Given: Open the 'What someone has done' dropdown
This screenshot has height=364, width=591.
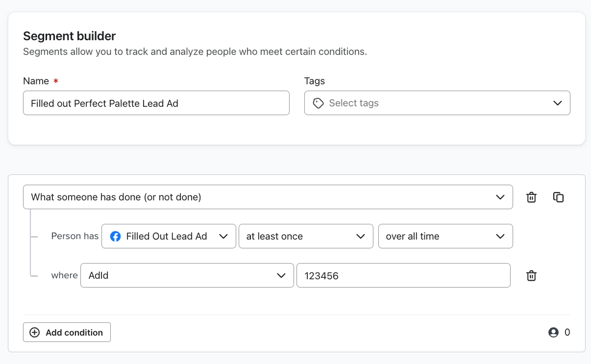Looking at the screenshot, I should click(x=268, y=197).
